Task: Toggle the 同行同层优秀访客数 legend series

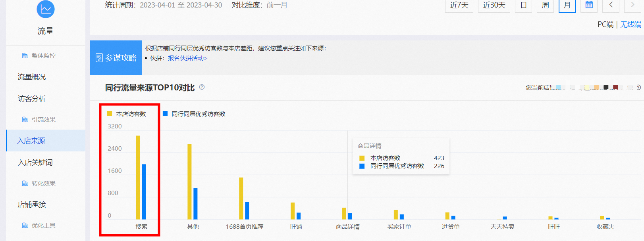Action: [194, 114]
